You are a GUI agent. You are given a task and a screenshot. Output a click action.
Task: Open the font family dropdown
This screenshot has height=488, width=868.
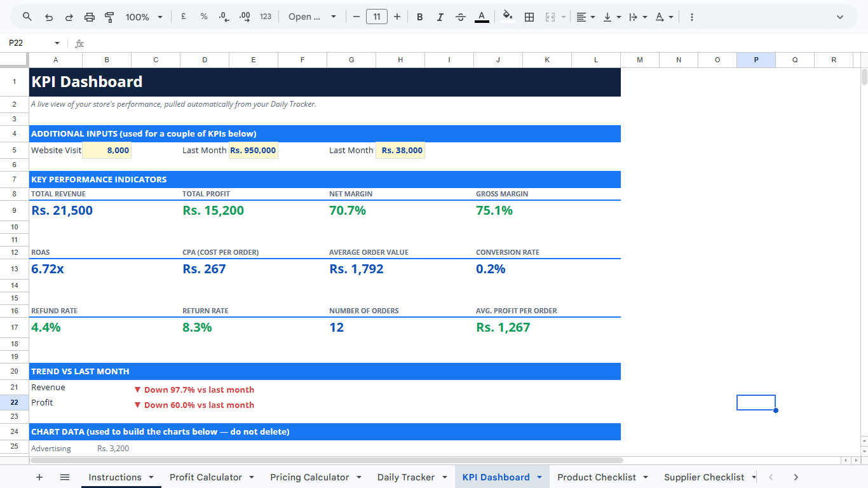(x=312, y=17)
